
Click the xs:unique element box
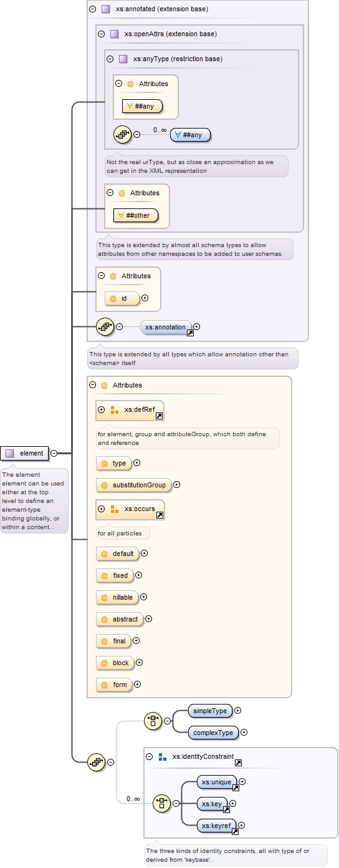[217, 782]
